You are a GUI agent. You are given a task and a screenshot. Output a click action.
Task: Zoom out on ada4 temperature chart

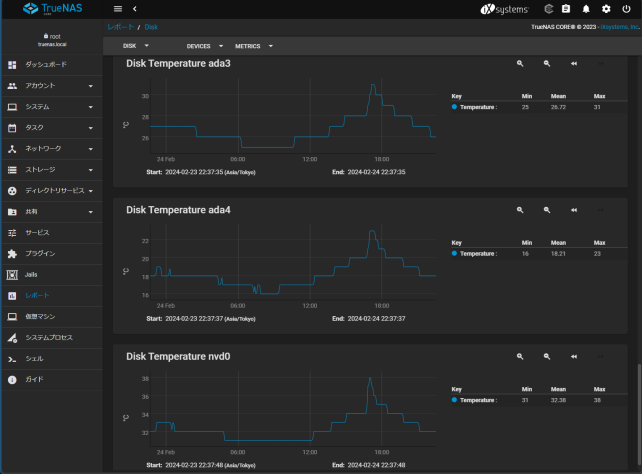[x=547, y=210]
